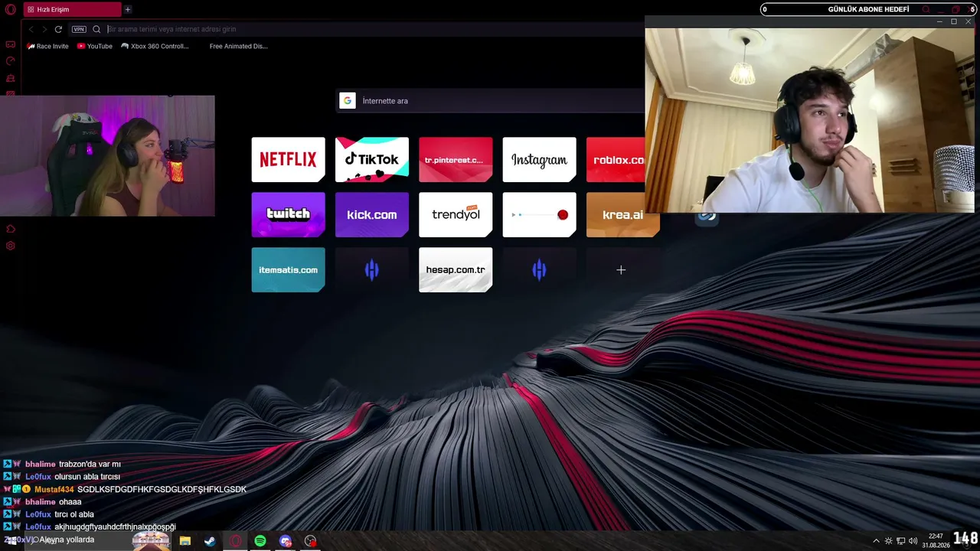Open the trendyol speed dial tile
The image size is (980, 551).
click(x=456, y=214)
